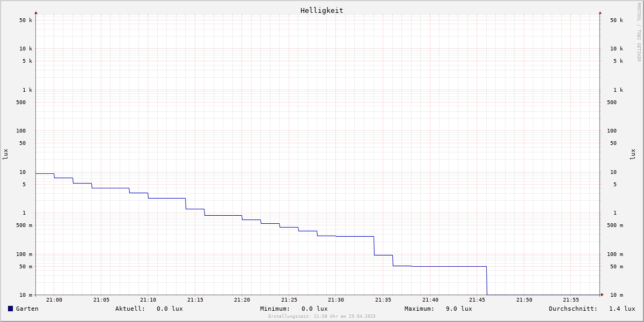Select the "Maximum:" label in the legend
Screen dimensions: 644x322
pyautogui.click(x=420, y=309)
